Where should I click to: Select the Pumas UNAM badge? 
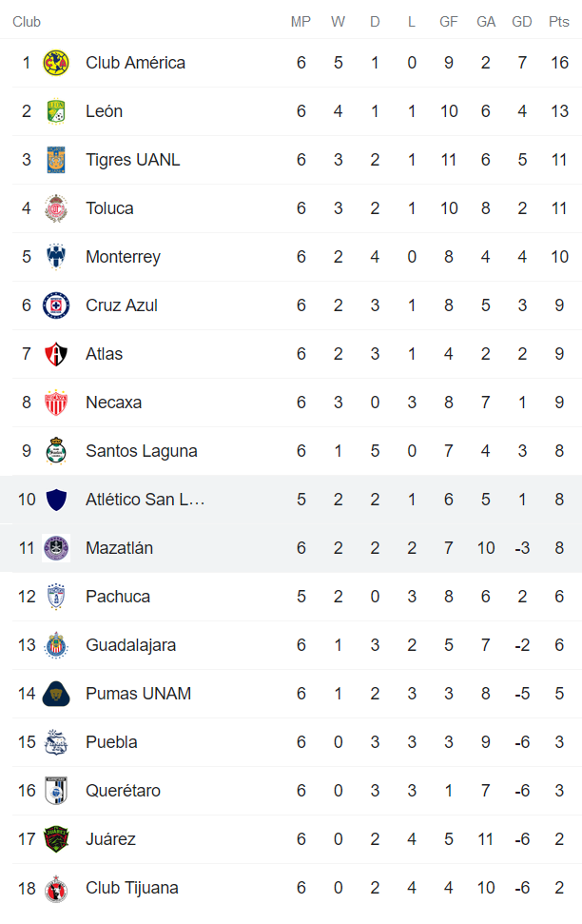[x=55, y=693]
